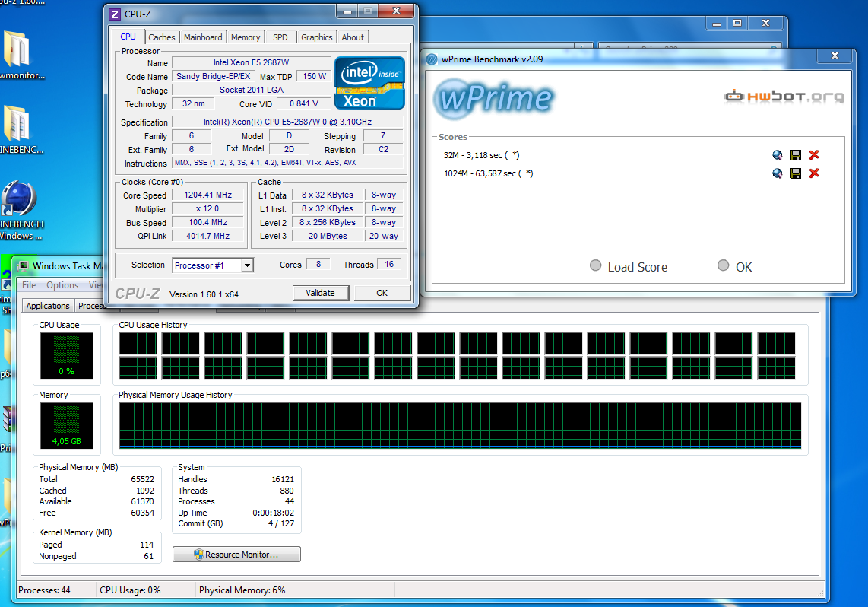This screenshot has width=868, height=607.
Task: Click the score text '1024M - 63,587 sec'
Action: pyautogui.click(x=488, y=174)
